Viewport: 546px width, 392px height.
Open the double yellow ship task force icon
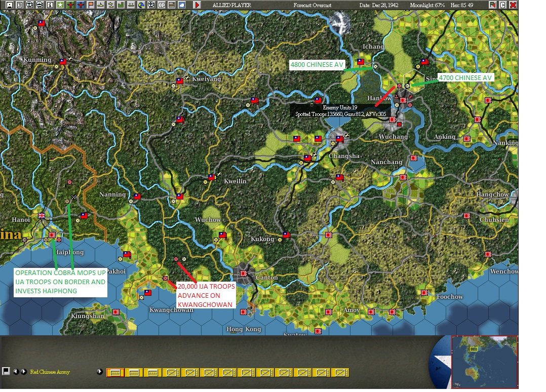pyautogui.click(x=111, y=5)
